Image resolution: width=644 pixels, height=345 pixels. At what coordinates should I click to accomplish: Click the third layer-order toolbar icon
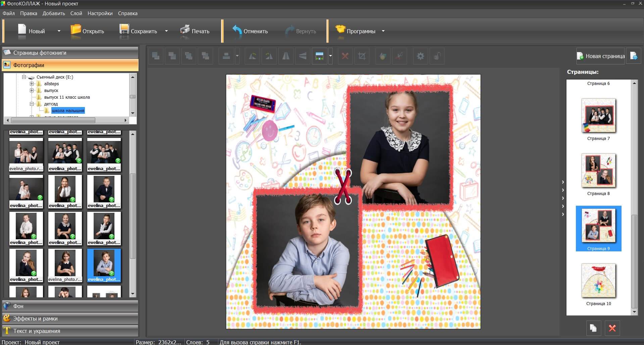(189, 56)
